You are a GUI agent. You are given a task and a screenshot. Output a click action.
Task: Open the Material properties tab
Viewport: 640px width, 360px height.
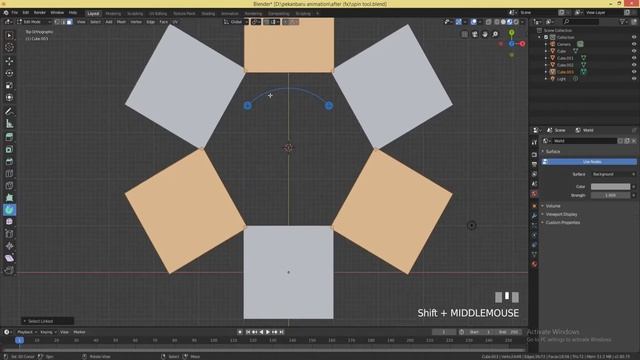click(534, 264)
